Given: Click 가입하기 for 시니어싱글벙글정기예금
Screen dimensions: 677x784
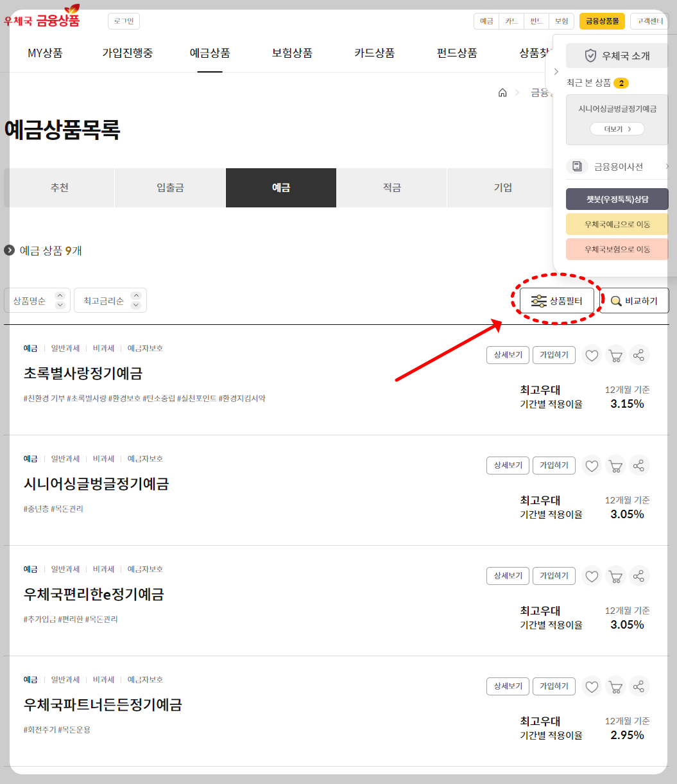Looking at the screenshot, I should coord(554,466).
